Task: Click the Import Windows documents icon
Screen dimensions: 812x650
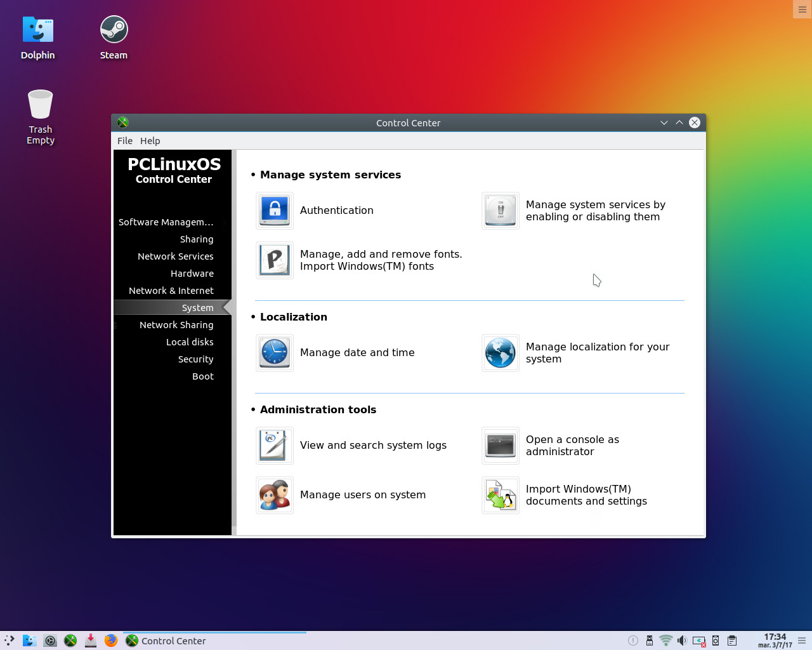Action: [501, 495]
